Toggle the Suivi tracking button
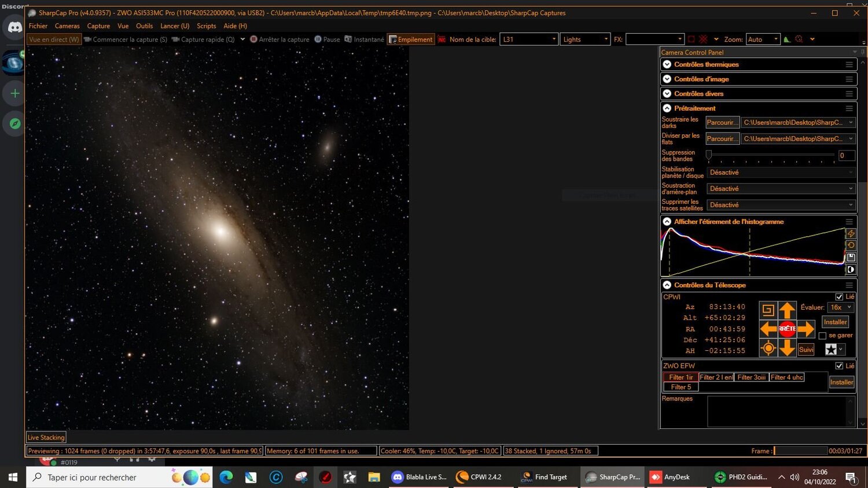The image size is (868, 488). (806, 349)
